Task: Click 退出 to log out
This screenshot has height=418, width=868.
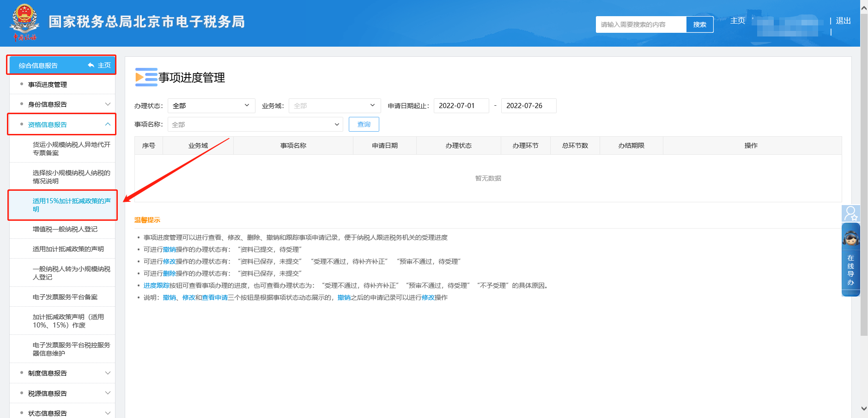Action: coord(843,21)
